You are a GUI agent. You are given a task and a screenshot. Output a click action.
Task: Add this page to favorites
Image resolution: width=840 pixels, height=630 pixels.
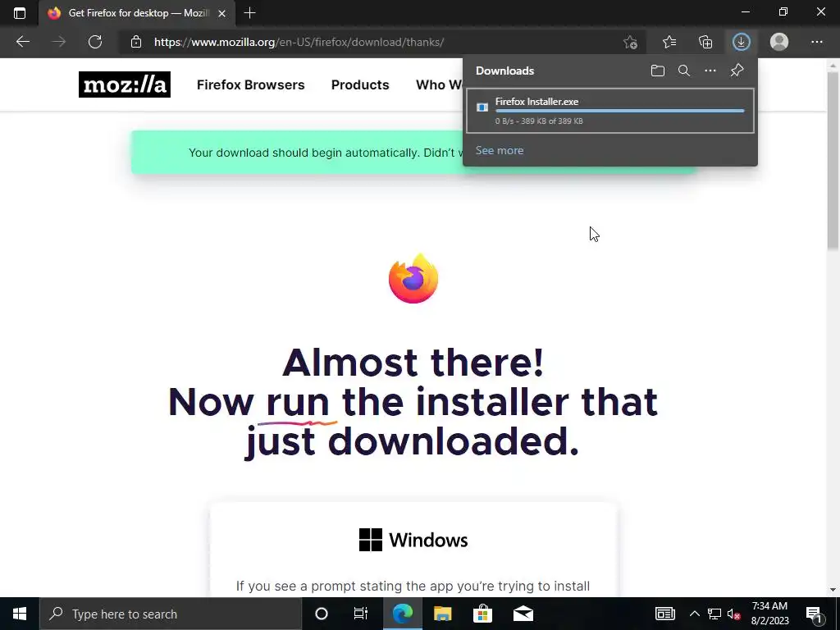coord(631,42)
